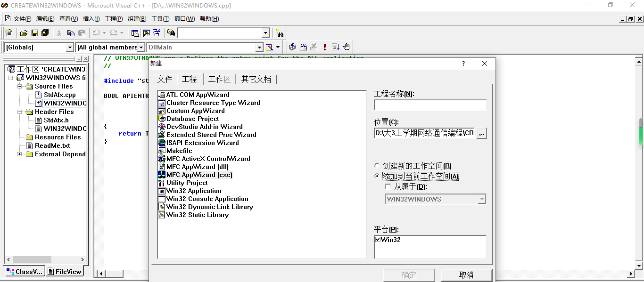This screenshot has width=644, height=282.
Task: Switch to the 文件 tab in New dialog
Action: (x=165, y=79)
